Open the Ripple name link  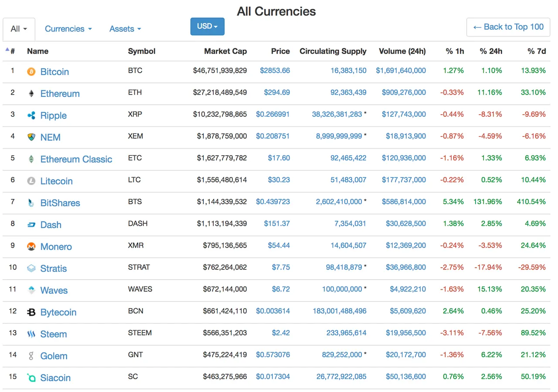[x=54, y=116]
